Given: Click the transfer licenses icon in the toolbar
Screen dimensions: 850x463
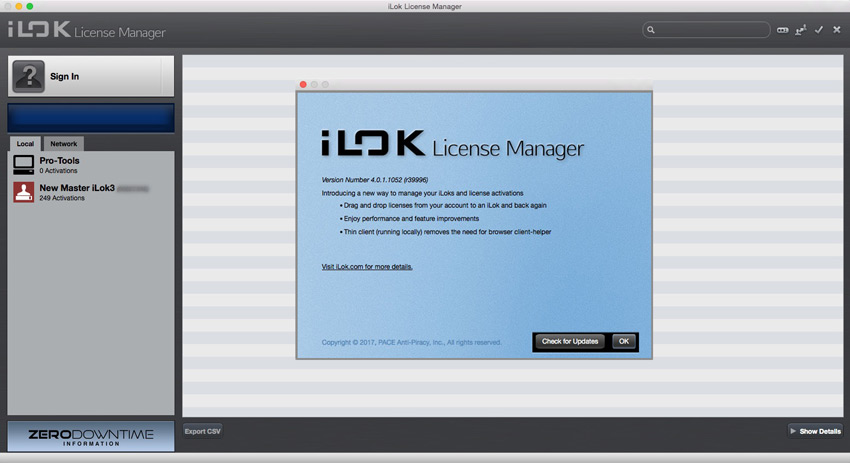Looking at the screenshot, I should [801, 30].
